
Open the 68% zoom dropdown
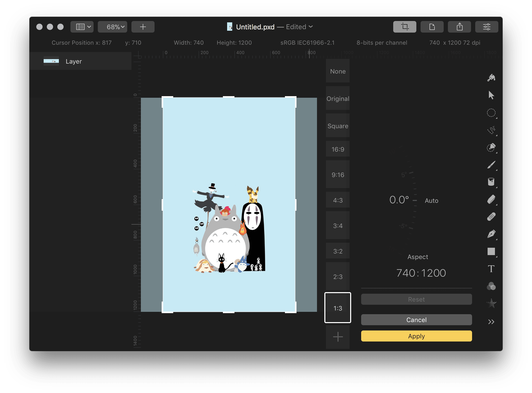112,27
